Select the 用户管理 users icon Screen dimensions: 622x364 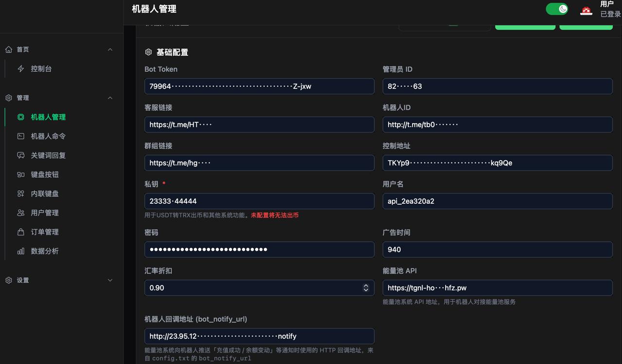pos(20,213)
